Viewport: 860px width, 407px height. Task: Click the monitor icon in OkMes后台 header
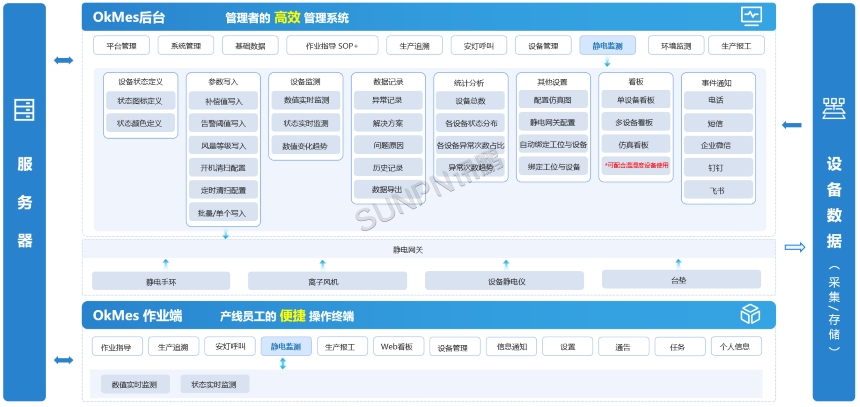[x=751, y=16]
